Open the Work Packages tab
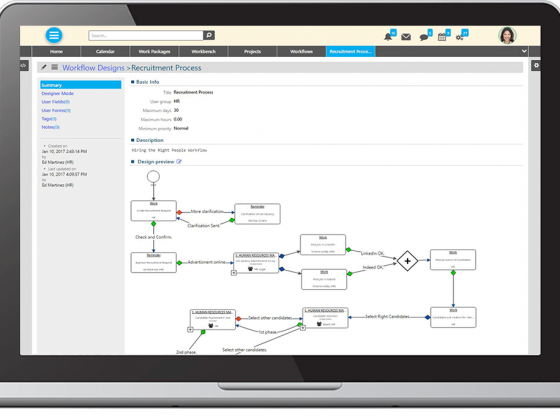The height and width of the screenshot is (420, 560). click(x=154, y=51)
